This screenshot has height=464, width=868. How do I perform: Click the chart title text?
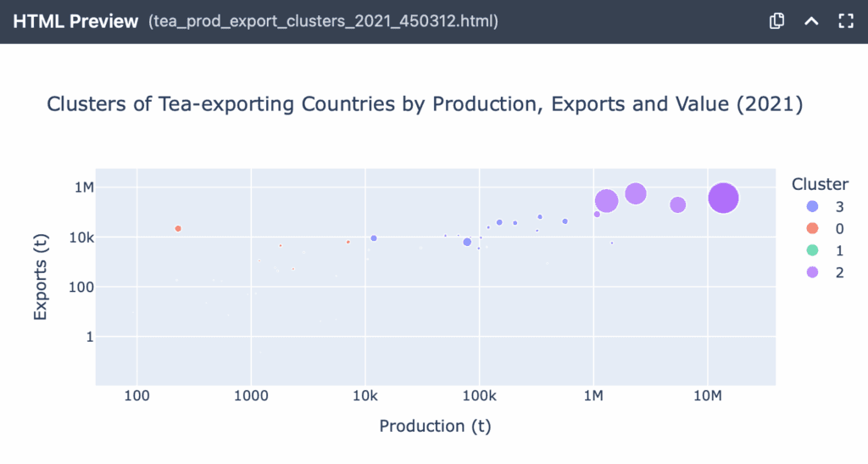point(424,104)
